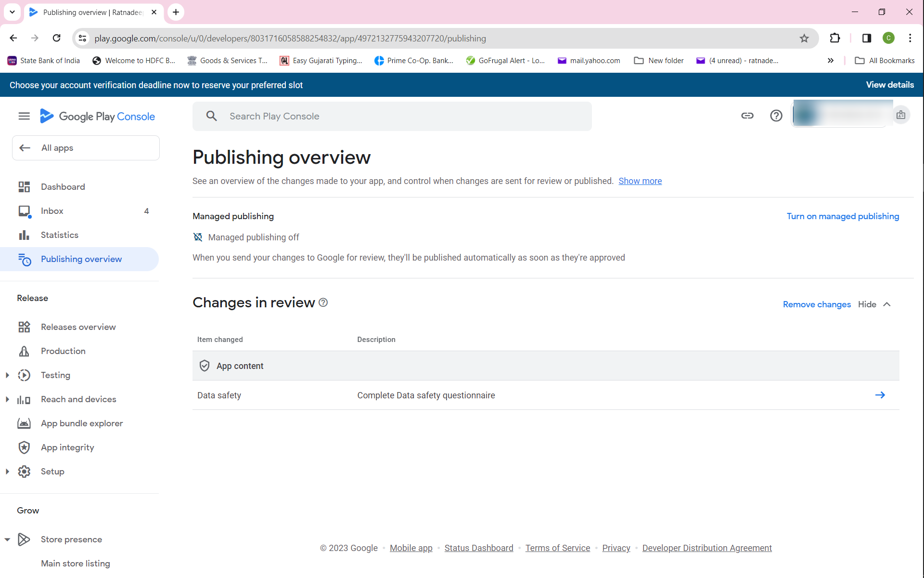Click the Data safety row arrow

880,395
